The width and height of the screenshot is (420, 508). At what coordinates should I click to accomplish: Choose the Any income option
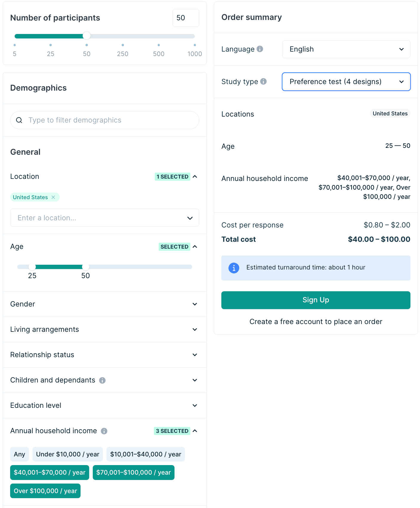pos(19,454)
